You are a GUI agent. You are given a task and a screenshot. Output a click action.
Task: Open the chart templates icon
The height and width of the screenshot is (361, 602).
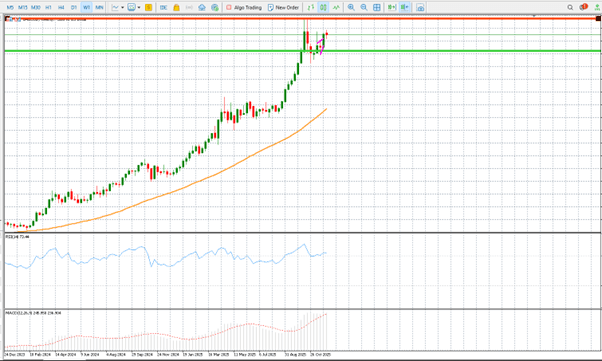131,7
